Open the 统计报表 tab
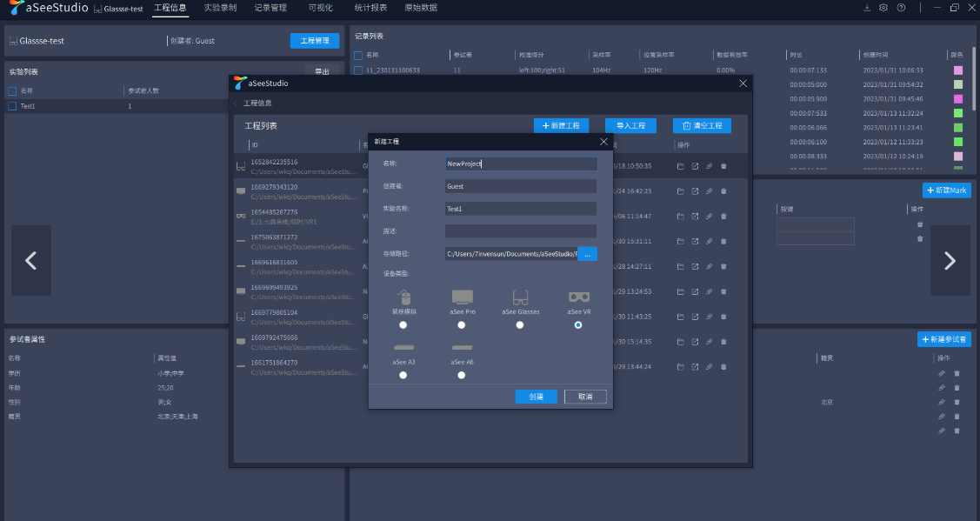This screenshot has height=521, width=980. [x=370, y=8]
